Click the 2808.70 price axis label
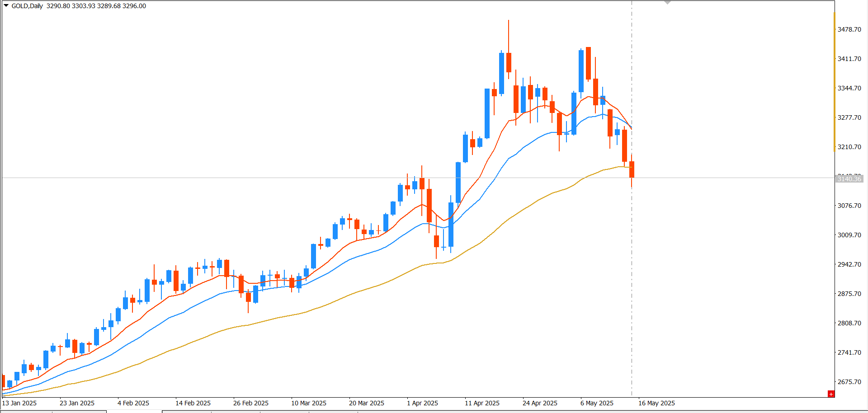This screenshot has height=413, width=868. coord(849,323)
